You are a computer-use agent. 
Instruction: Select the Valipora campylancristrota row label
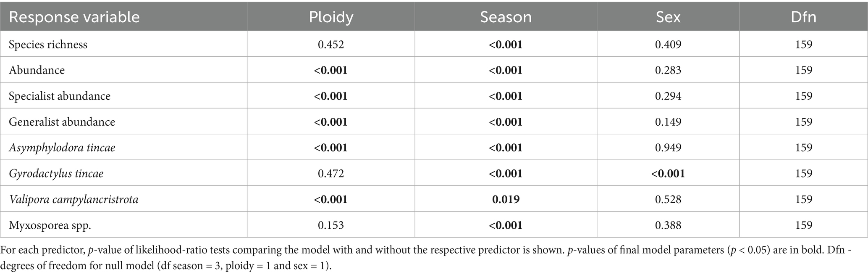[x=73, y=199]
